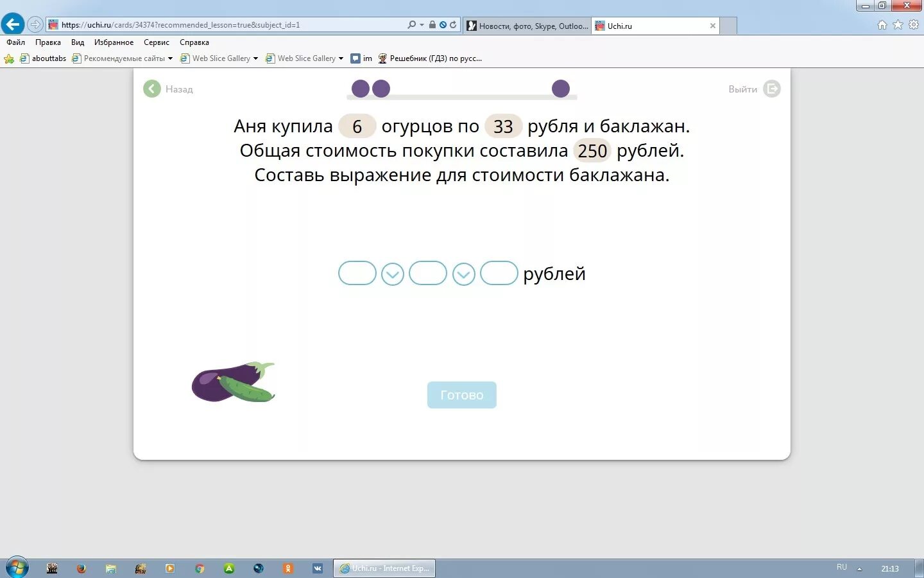The image size is (924, 578).
Task: Open the blue globe taskbar icon
Action: pos(259,568)
